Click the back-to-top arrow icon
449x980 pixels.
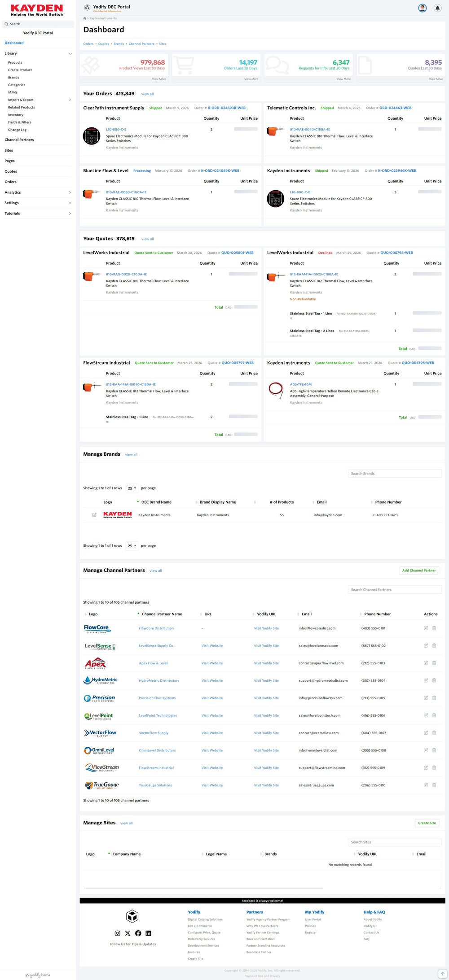pyautogui.click(x=442, y=974)
